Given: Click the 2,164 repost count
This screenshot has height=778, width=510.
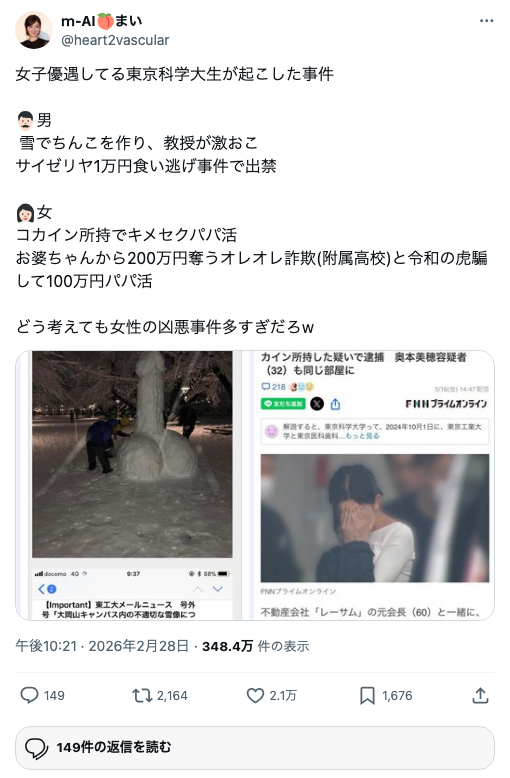Looking at the screenshot, I should tap(172, 696).
